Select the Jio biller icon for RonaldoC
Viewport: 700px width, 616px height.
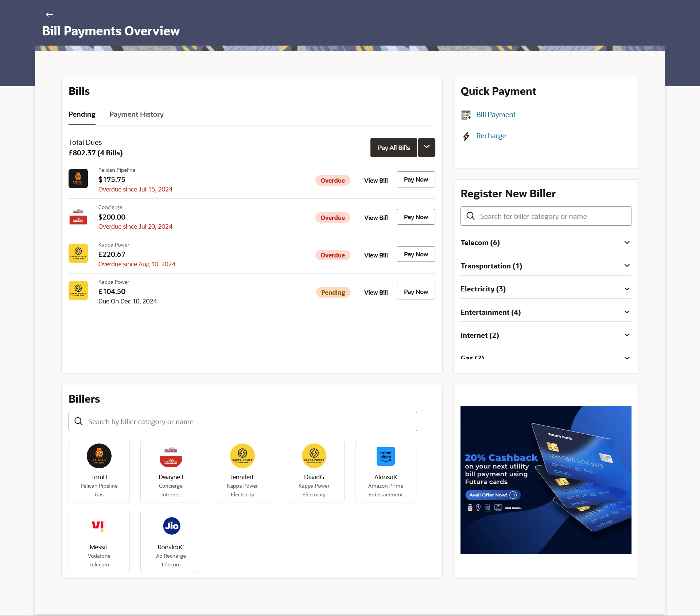click(171, 526)
